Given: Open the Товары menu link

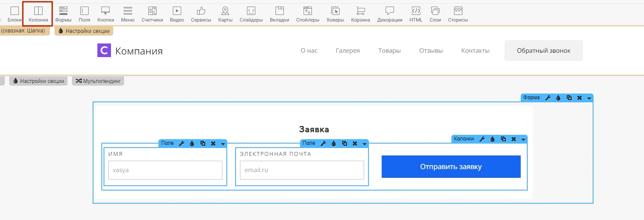Looking at the screenshot, I should (390, 50).
